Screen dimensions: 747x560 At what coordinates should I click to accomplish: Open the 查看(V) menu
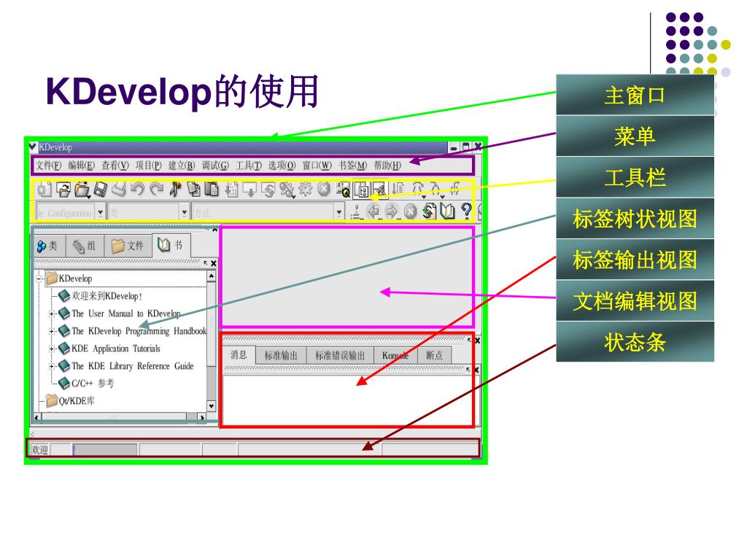point(115,166)
